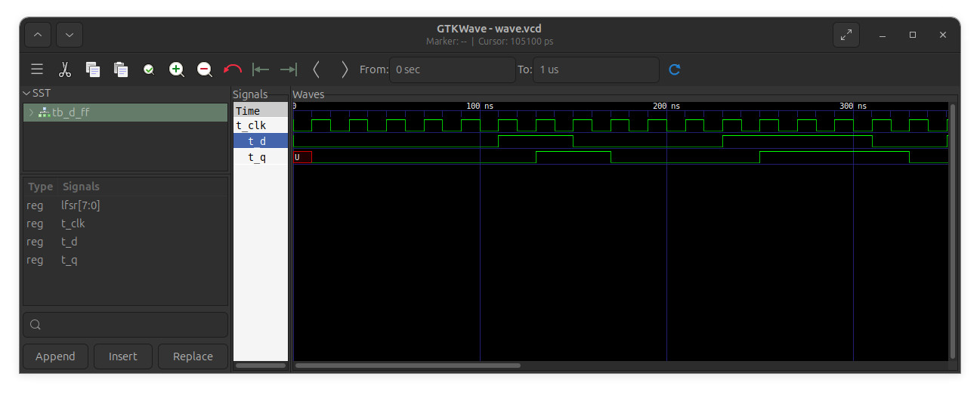Collapse the SST panel
This screenshot has height=395, width=980.
[26, 94]
